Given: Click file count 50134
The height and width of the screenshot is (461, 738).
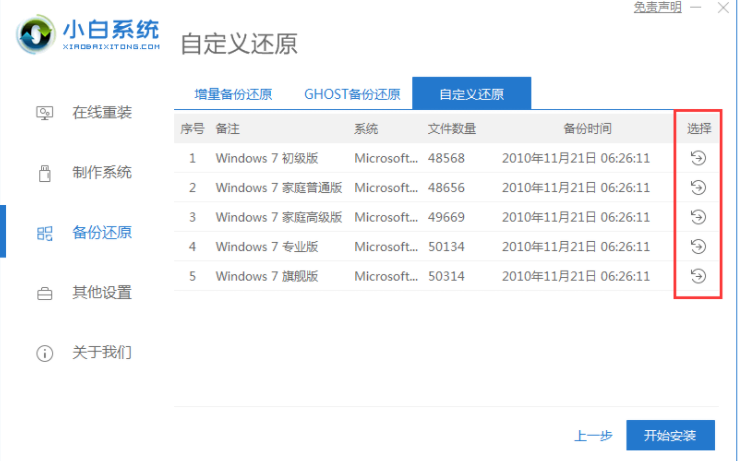Looking at the screenshot, I should point(446,247).
